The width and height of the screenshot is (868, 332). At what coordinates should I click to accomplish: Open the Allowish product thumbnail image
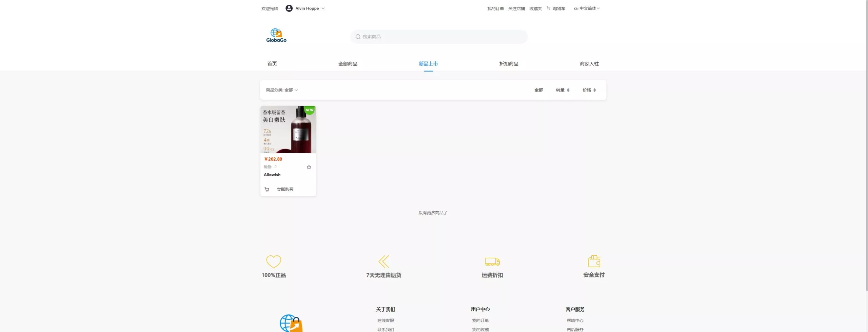click(288, 130)
